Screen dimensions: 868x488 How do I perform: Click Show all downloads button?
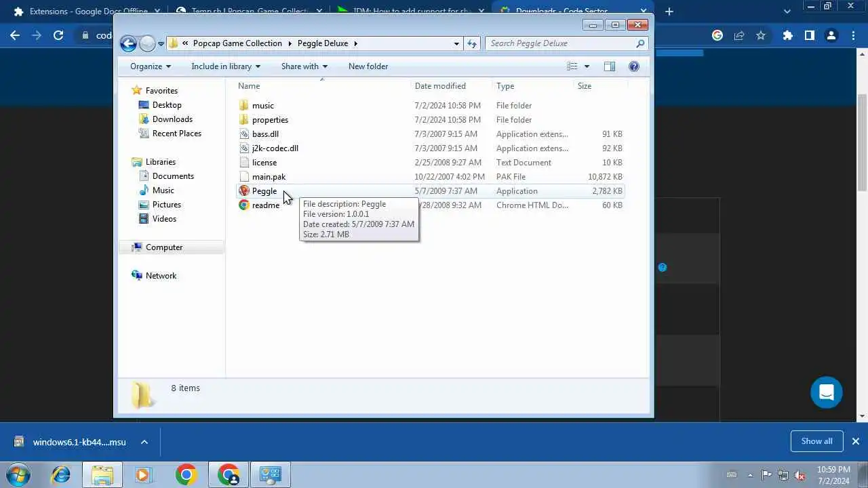[x=816, y=441]
